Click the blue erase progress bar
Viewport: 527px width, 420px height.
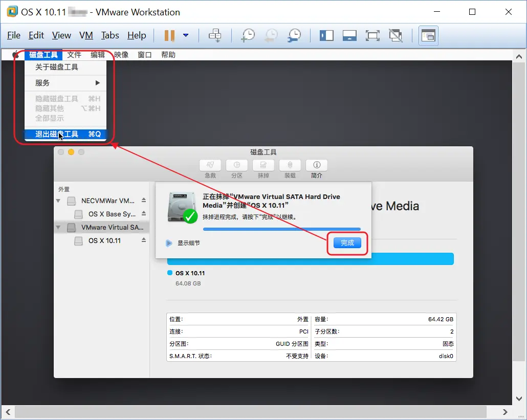[282, 229]
